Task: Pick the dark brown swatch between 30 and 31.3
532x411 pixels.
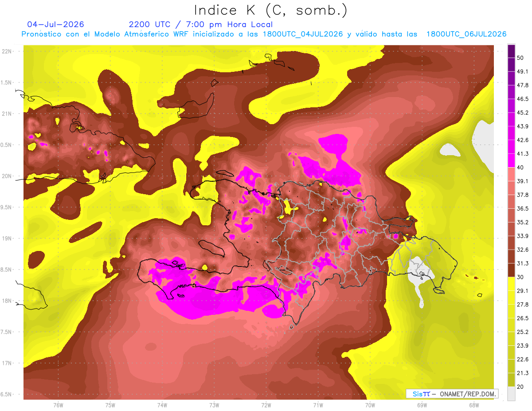Action: pyautogui.click(x=512, y=270)
